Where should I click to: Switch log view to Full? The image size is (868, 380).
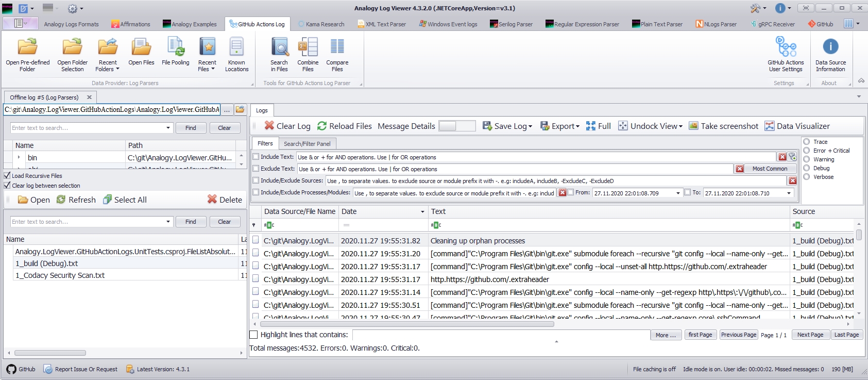pyautogui.click(x=599, y=126)
